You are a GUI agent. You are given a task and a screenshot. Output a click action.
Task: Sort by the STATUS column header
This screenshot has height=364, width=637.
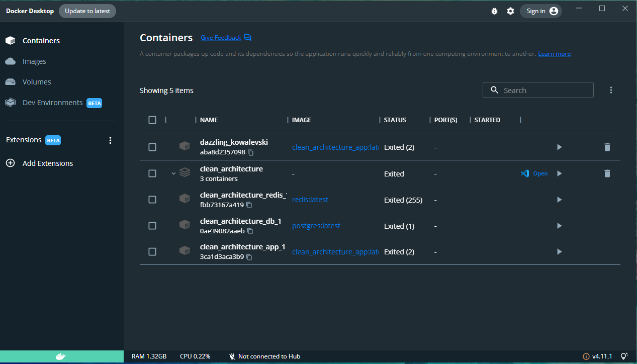coord(395,120)
